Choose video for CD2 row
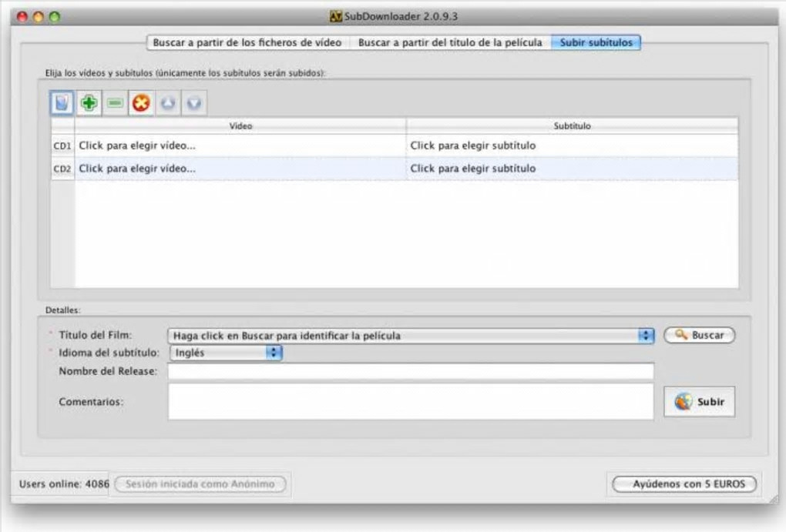 tap(240, 169)
